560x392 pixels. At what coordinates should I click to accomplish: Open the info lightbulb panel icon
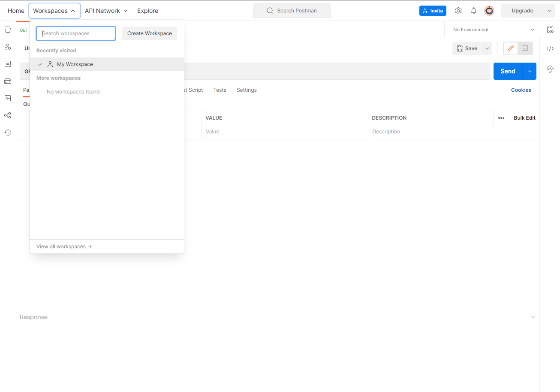tap(550, 69)
